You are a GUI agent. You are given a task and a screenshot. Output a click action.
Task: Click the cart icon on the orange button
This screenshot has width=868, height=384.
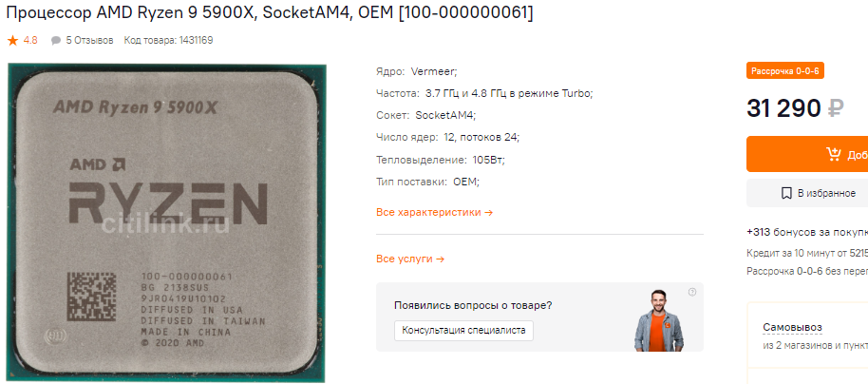point(834,154)
